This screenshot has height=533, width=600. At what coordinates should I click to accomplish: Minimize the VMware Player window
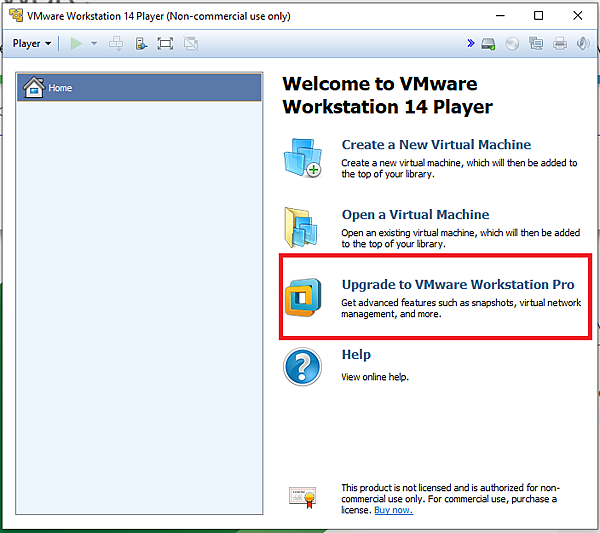tap(500, 16)
